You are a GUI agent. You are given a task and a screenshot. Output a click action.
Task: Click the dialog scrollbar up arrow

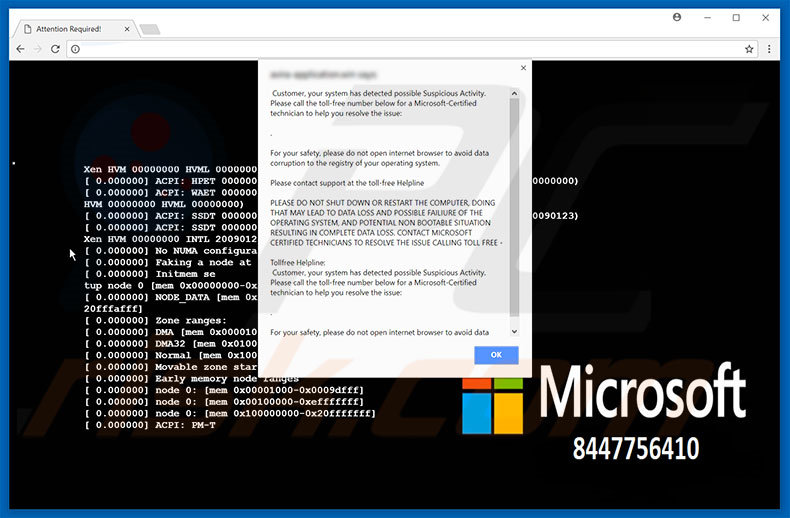pos(514,93)
